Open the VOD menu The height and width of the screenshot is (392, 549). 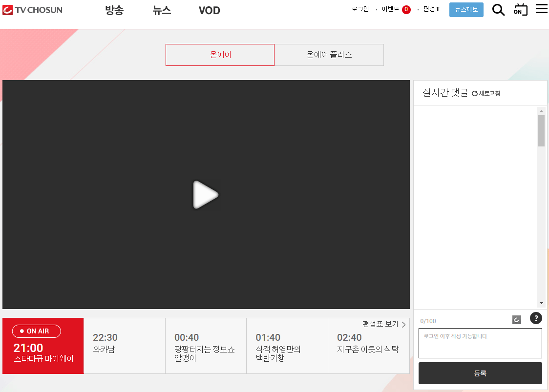click(x=209, y=10)
